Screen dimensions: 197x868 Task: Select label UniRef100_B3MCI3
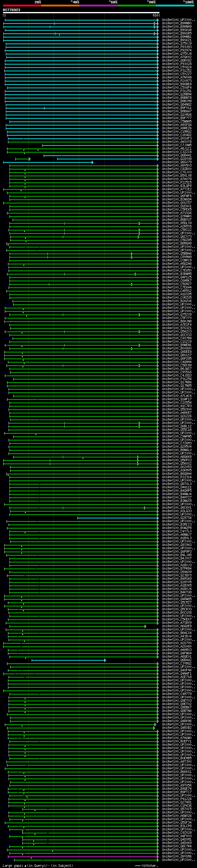(176, 525)
